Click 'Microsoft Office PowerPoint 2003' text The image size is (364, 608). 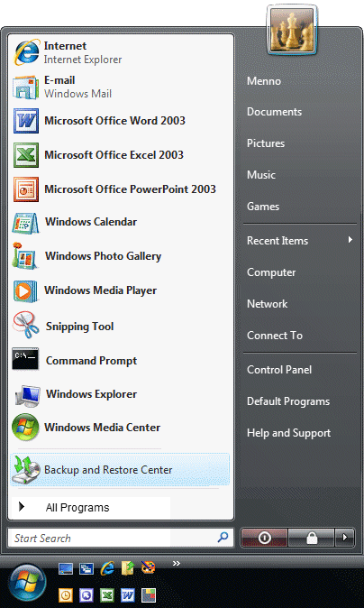(130, 189)
